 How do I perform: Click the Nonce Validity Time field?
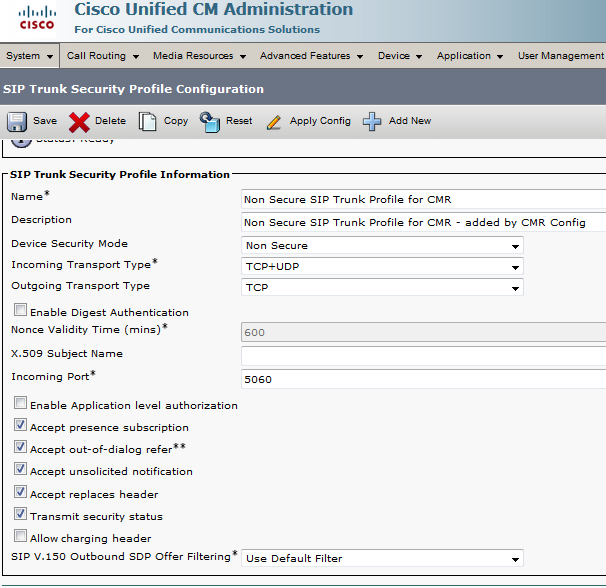click(x=424, y=332)
